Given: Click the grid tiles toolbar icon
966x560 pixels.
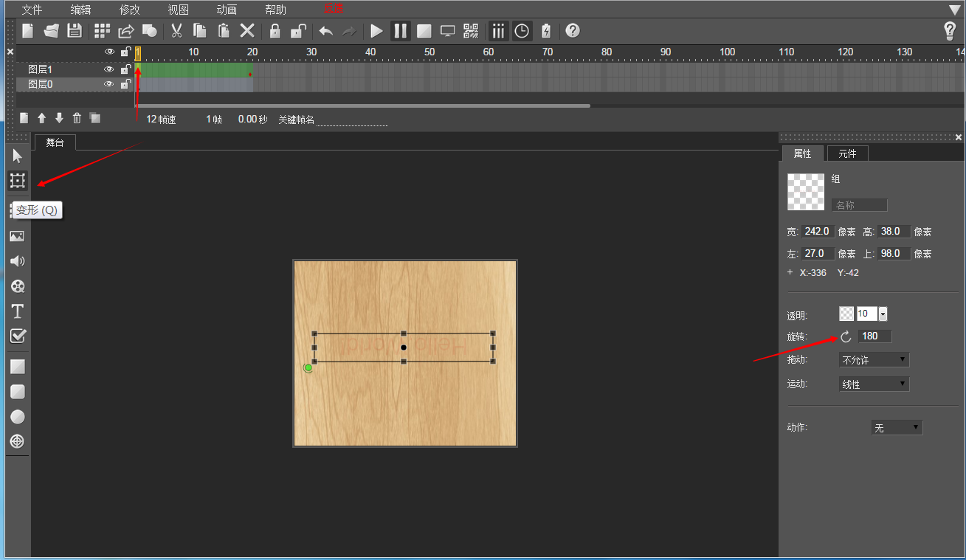Looking at the screenshot, I should point(103,31).
